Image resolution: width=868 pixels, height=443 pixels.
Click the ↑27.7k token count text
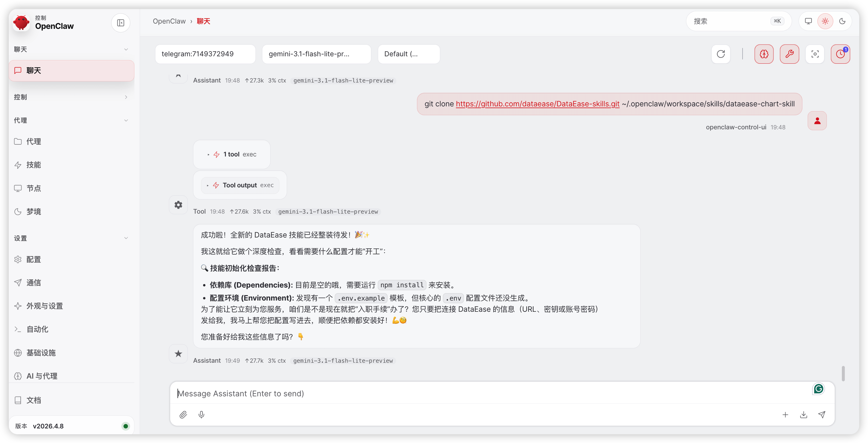tap(254, 360)
